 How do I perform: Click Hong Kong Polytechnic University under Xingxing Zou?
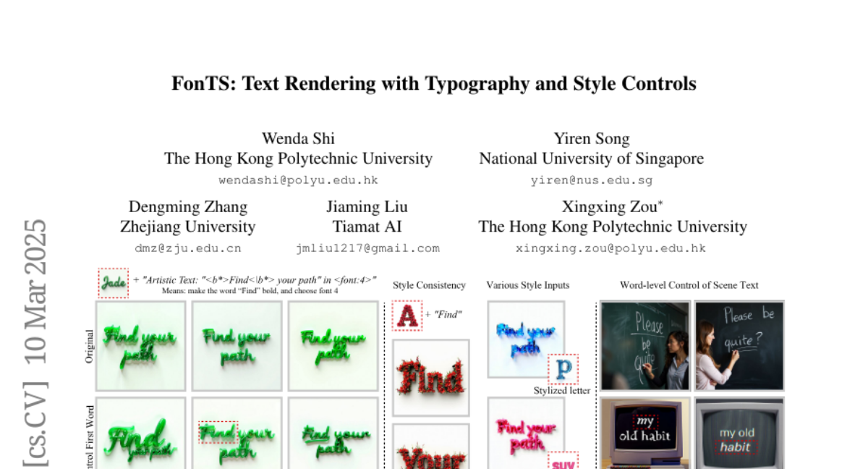[613, 227]
